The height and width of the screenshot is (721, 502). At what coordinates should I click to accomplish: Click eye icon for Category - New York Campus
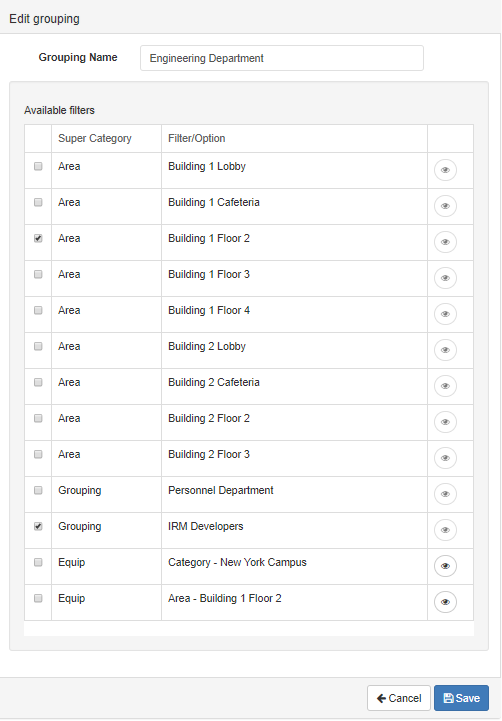coord(445,566)
